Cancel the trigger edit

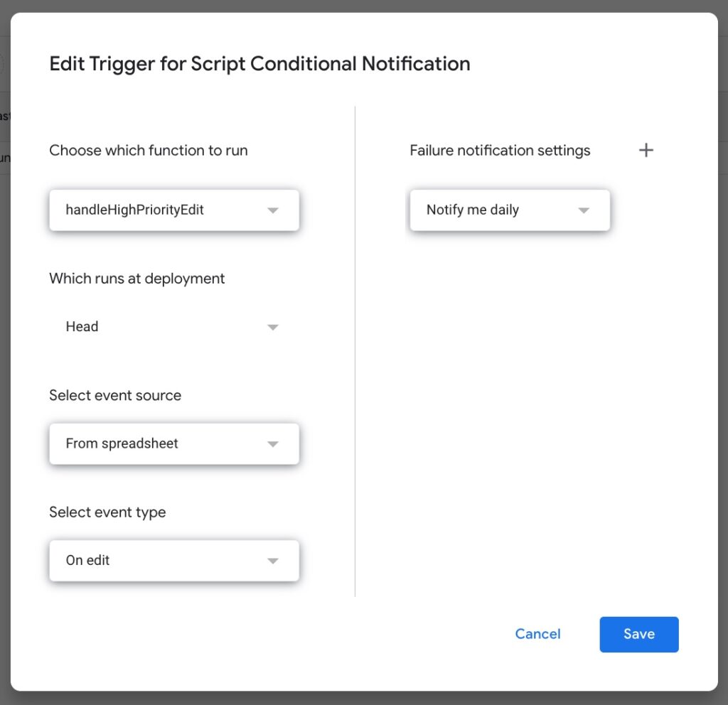(537, 634)
